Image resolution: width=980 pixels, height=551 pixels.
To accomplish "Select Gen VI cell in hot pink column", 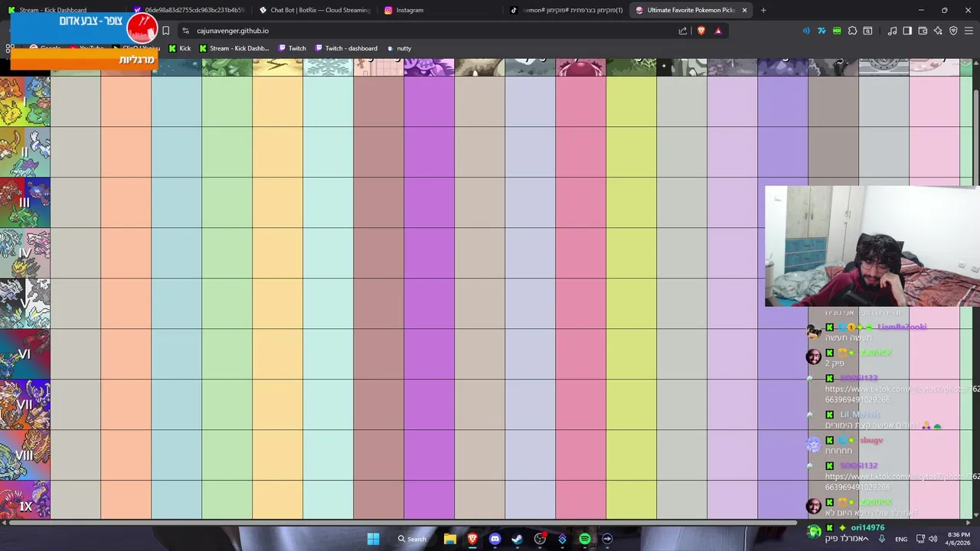I will 581,354.
